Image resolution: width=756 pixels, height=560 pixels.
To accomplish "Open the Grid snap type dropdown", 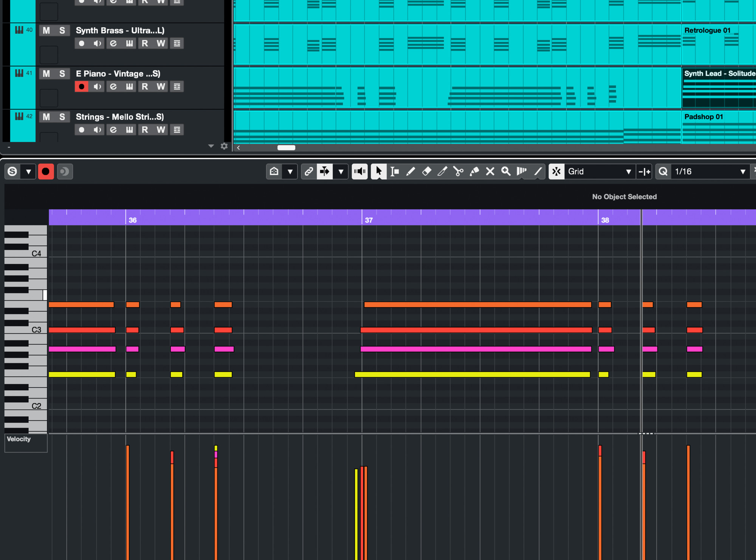I will (599, 172).
